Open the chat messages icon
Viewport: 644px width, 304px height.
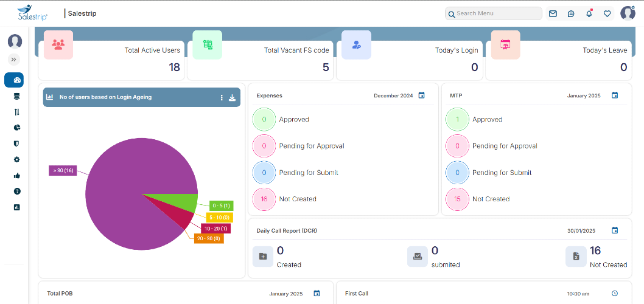[x=571, y=13]
